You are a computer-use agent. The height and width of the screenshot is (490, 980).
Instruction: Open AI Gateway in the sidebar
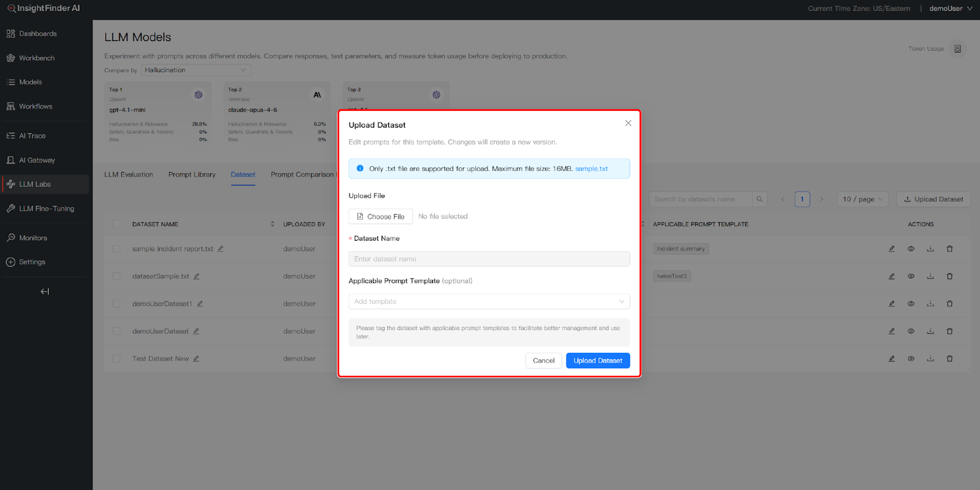[37, 160]
